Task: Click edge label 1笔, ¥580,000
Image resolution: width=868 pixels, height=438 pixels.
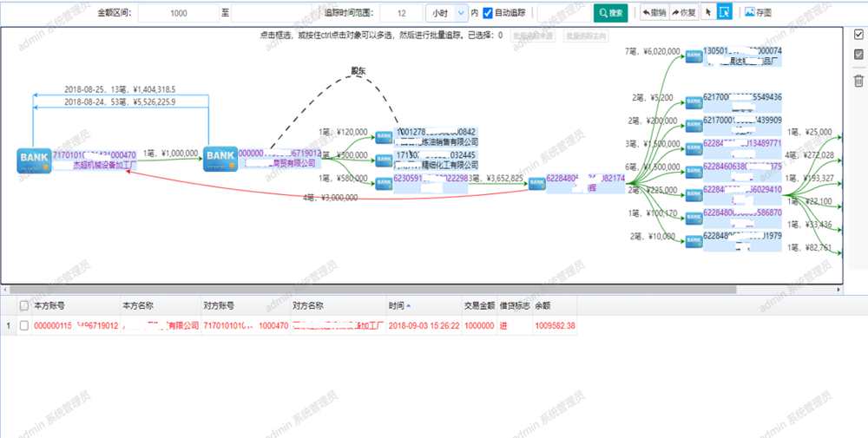Action: point(343,178)
